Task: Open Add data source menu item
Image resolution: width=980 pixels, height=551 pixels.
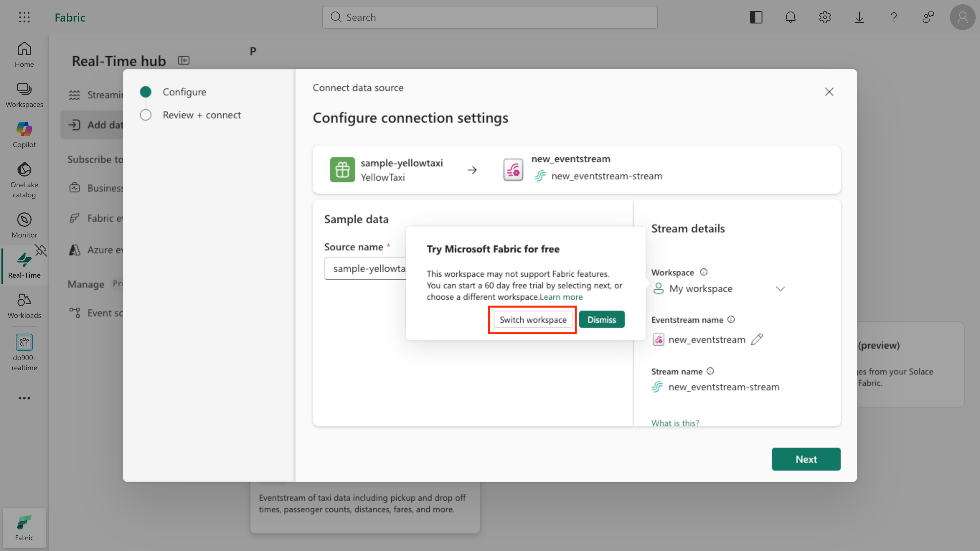Action: (92, 124)
